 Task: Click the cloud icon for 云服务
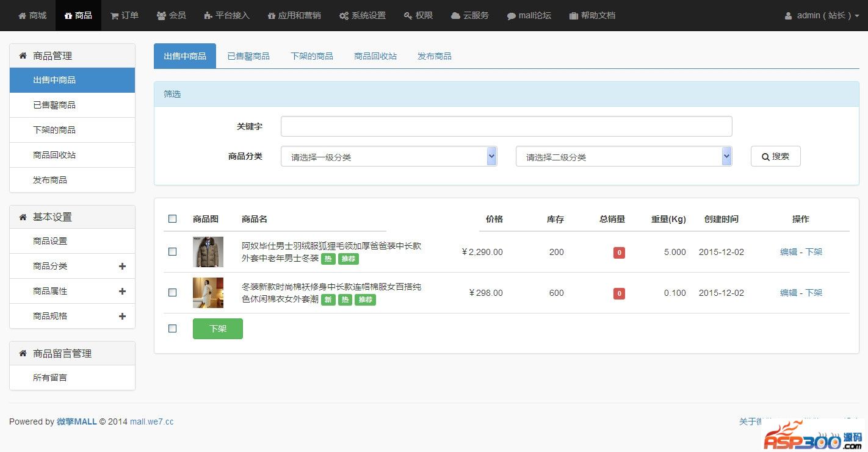455,16
